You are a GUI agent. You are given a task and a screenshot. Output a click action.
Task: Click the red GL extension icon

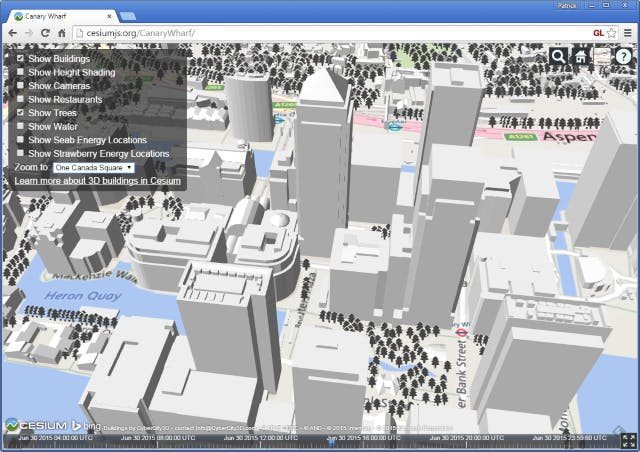(598, 33)
